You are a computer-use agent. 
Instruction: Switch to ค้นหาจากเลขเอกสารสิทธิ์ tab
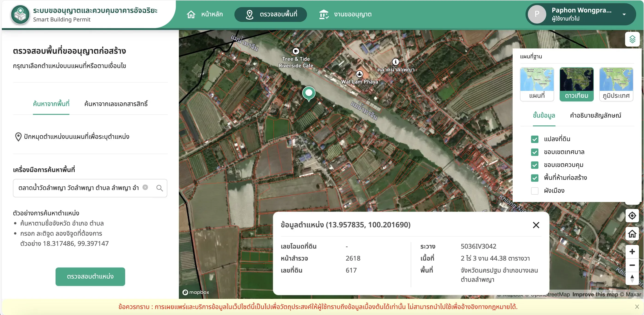[116, 104]
